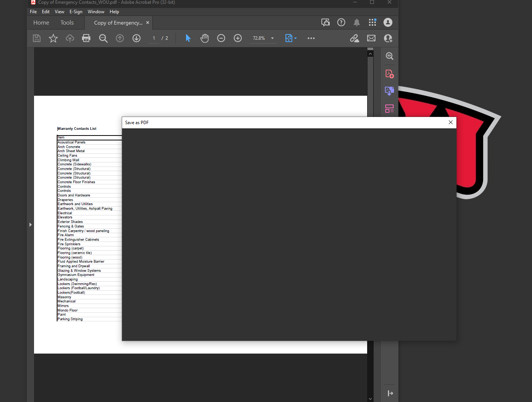The image size is (532, 402).
Task: Click the Finish Carpentry / wood paneling row
Action: click(x=89, y=231)
